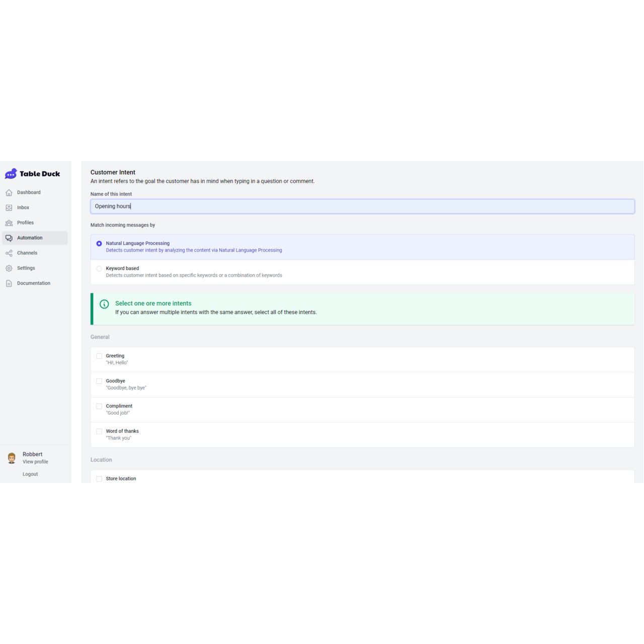Click the Name of this intent field
This screenshot has height=644, width=644.
tap(362, 206)
